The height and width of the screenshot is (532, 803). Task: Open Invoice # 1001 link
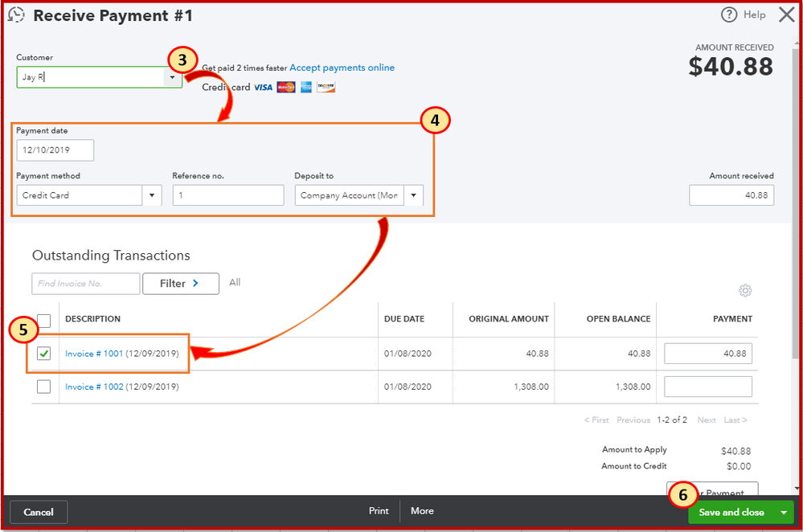[94, 354]
